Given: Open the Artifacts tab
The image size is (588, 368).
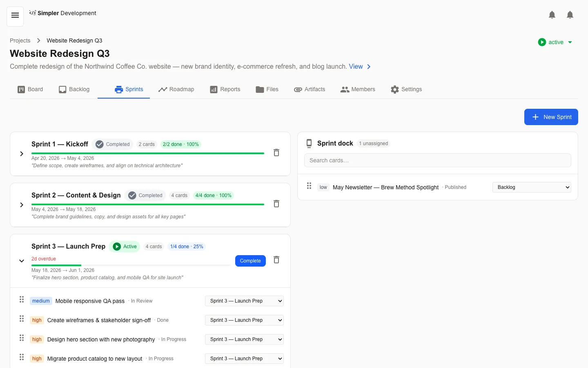Looking at the screenshot, I should pos(310,89).
